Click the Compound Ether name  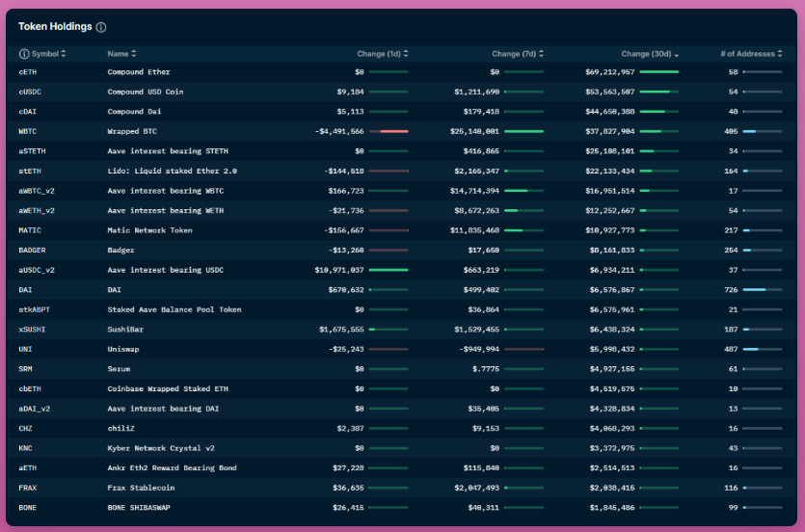point(139,72)
